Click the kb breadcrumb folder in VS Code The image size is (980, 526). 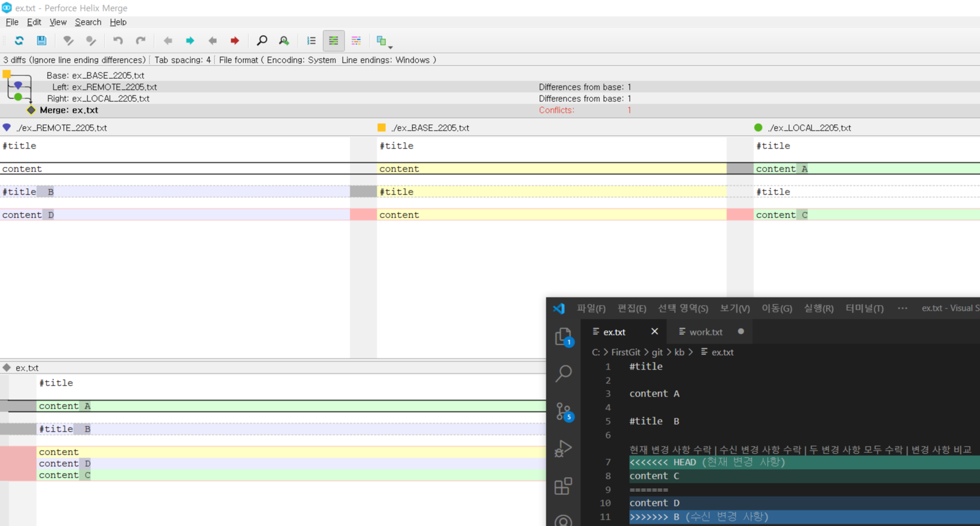(x=679, y=352)
